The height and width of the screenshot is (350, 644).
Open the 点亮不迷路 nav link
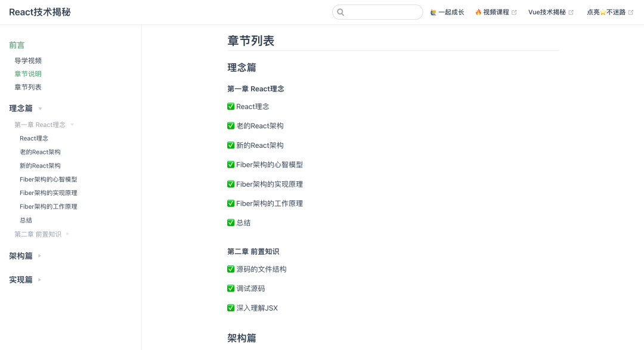(610, 13)
